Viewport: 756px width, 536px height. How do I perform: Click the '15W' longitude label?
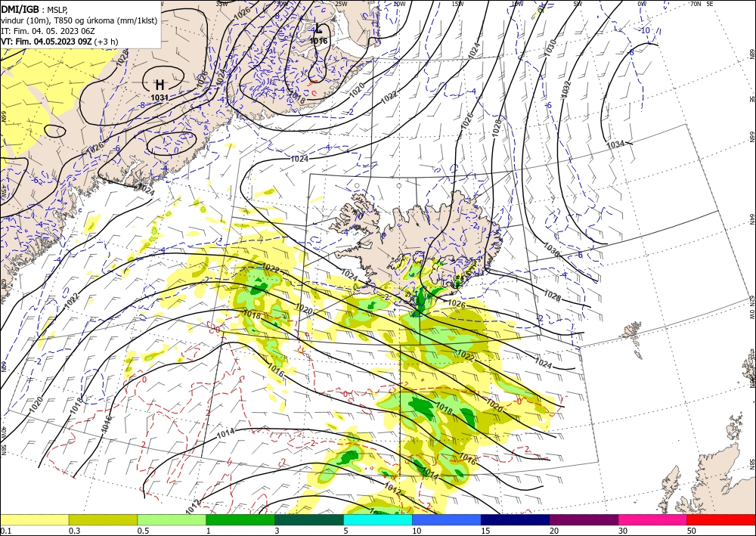tap(457, 4)
